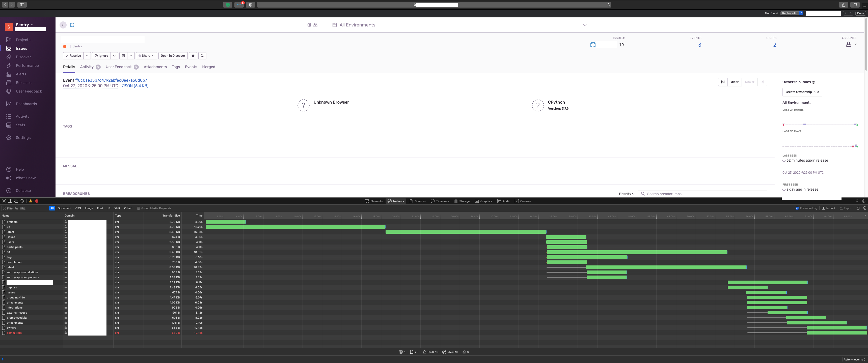This screenshot has height=363, width=868.
Task: Click the waterfall bar for committers row
Action: pyautogui.click(x=837, y=333)
